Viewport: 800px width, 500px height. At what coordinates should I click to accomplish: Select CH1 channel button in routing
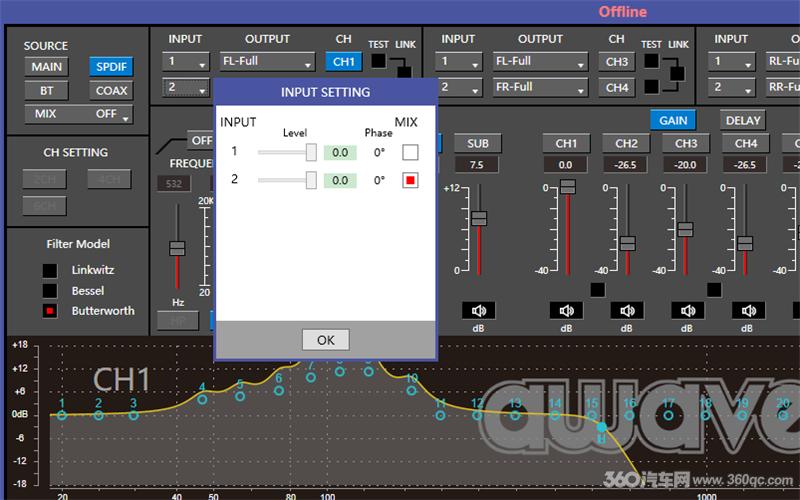[344, 62]
